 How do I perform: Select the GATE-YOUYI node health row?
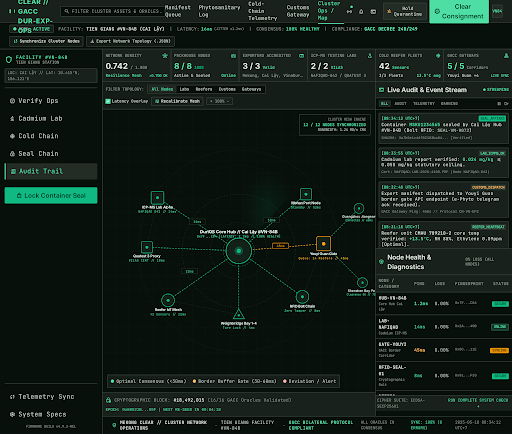[444, 350]
